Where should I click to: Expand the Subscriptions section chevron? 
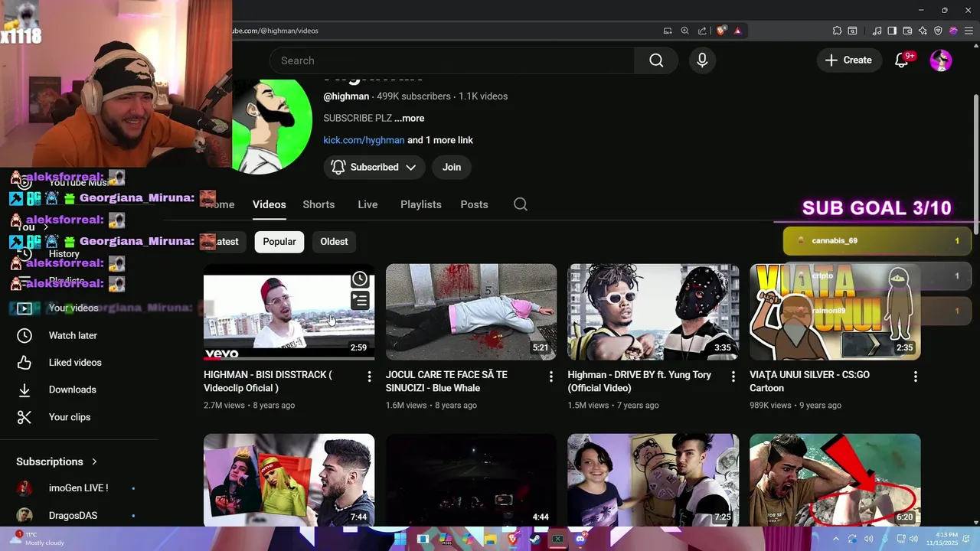(x=94, y=461)
